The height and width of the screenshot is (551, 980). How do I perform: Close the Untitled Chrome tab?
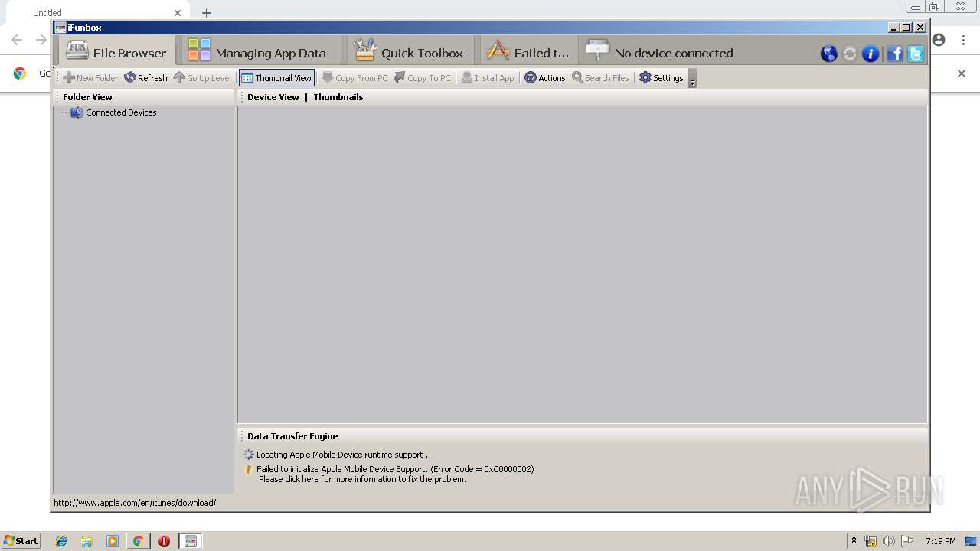pyautogui.click(x=178, y=13)
